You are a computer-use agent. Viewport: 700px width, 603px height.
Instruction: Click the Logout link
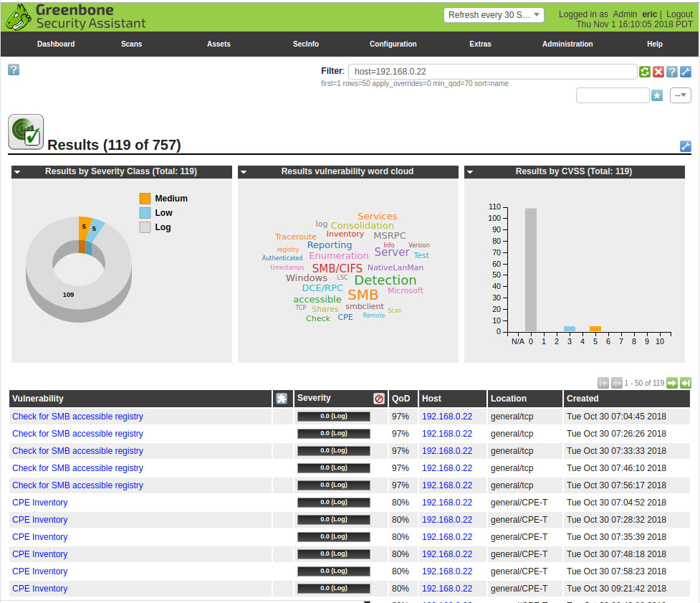pos(679,14)
